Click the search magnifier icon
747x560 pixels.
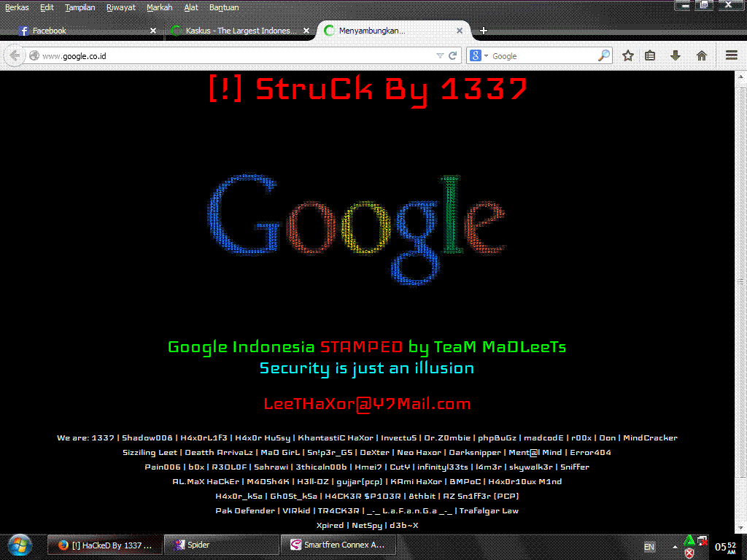tap(603, 55)
